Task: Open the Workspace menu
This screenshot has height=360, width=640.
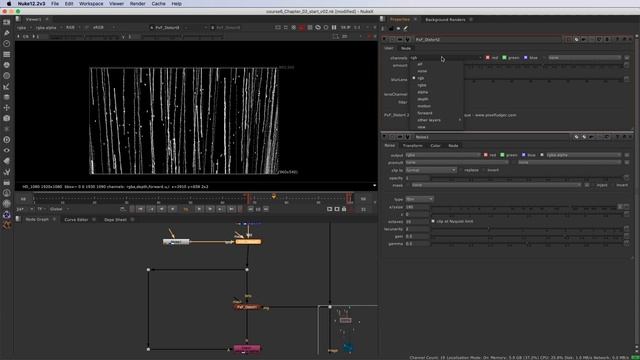Action: (x=91, y=4)
